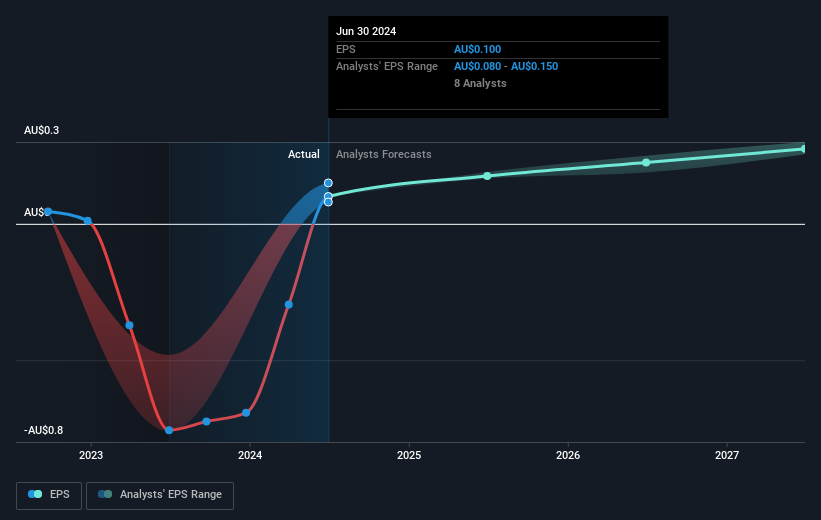Click the first EPS data point in late 2022
Image resolution: width=821 pixels, height=520 pixels.
pyautogui.click(x=48, y=212)
